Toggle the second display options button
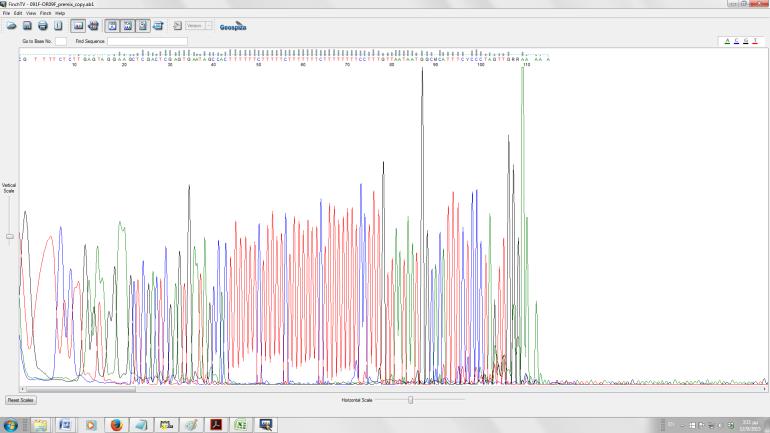 pyautogui.click(x=128, y=26)
